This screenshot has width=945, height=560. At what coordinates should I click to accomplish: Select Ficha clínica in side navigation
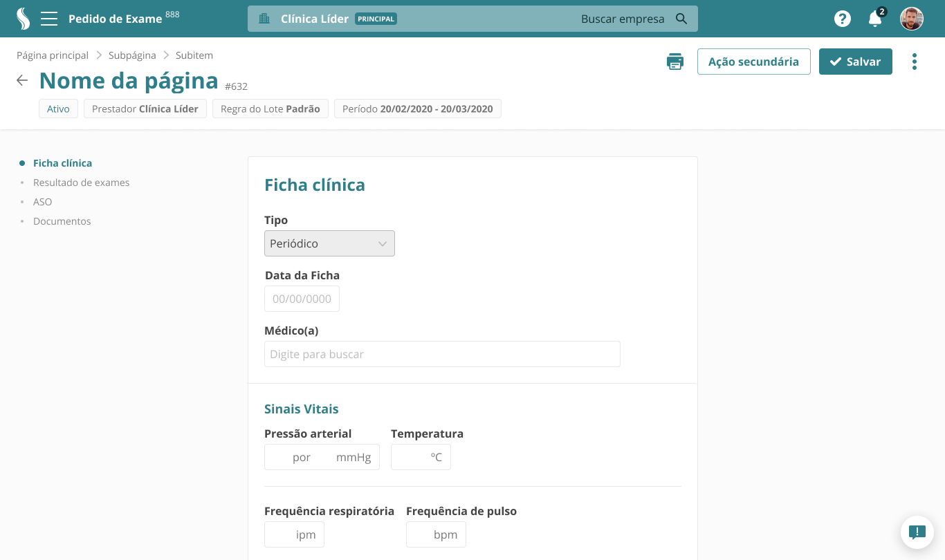(62, 163)
